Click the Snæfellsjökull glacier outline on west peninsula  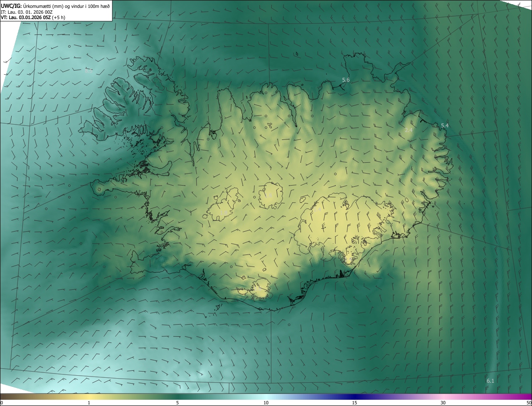click(99, 189)
